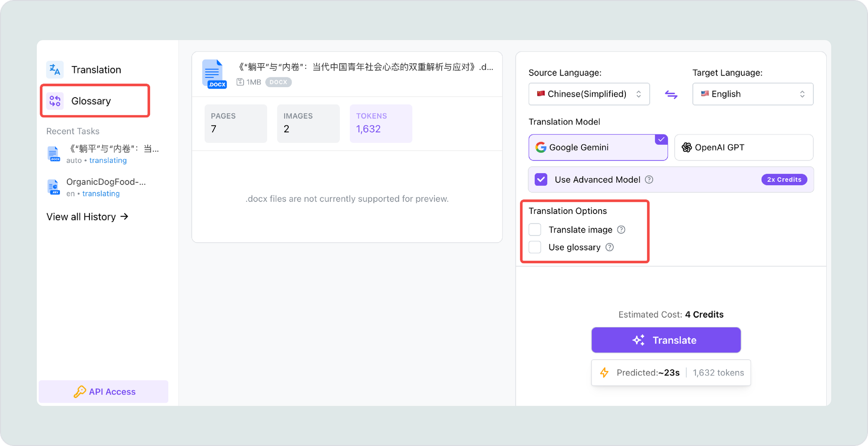
Task: Select the OpenAI GPT translation model
Action: [743, 148]
